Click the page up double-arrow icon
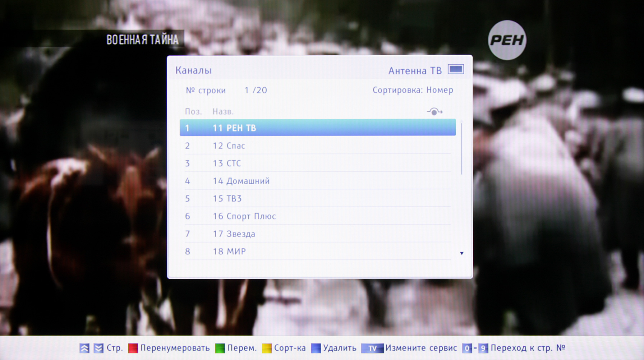 tap(84, 348)
